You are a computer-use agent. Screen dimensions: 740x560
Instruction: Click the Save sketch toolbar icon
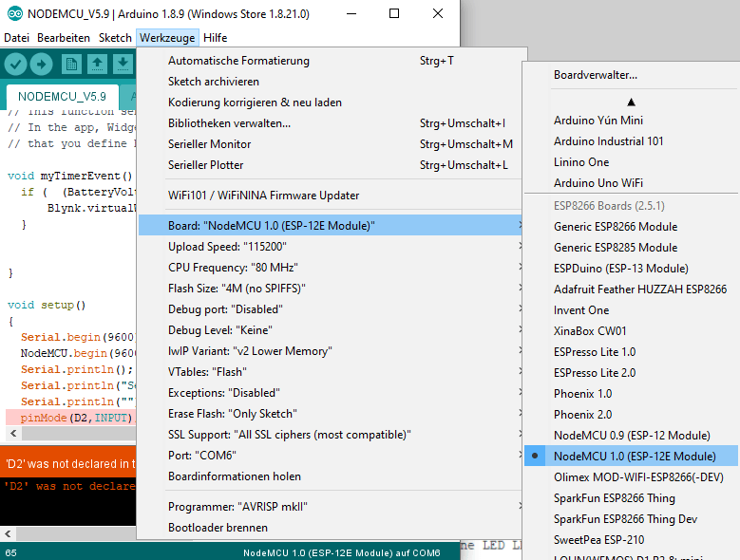tap(123, 64)
